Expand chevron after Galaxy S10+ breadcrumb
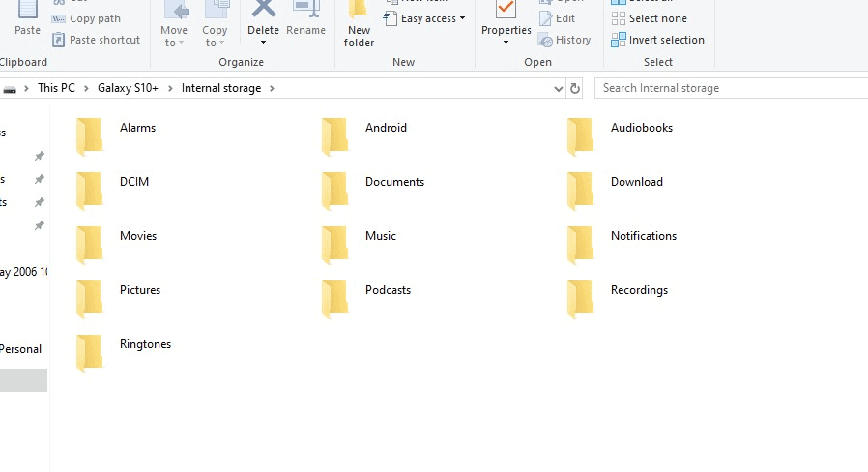 (170, 88)
